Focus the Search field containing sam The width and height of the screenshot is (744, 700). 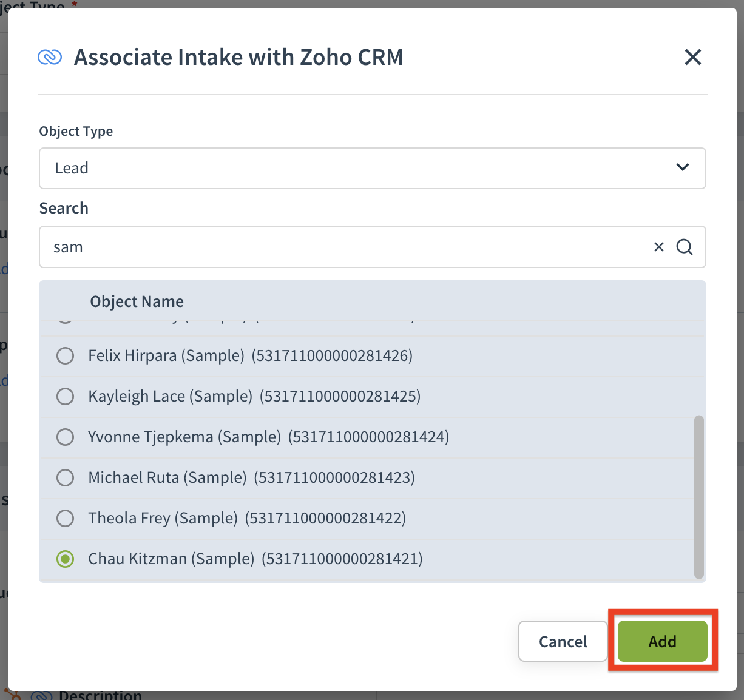pos(372,247)
